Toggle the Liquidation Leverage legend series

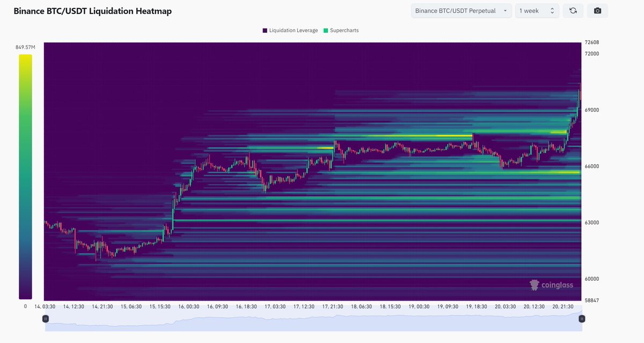pyautogui.click(x=290, y=31)
